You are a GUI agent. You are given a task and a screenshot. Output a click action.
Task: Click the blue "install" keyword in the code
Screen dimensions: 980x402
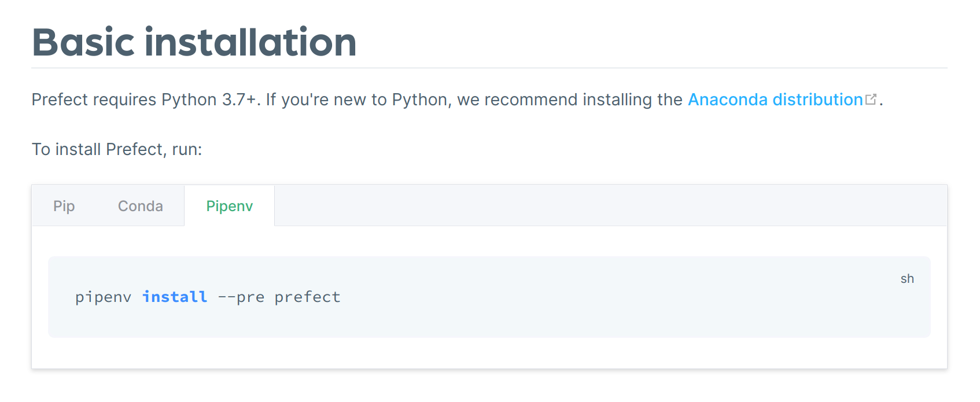tap(175, 297)
